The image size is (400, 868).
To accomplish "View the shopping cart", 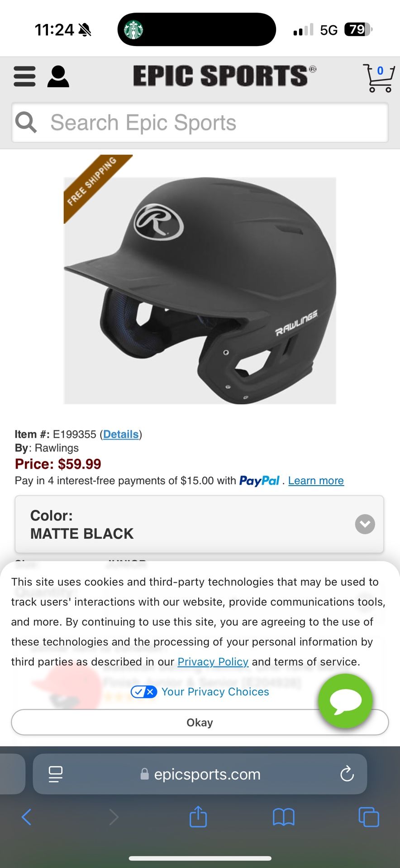I will [379, 78].
